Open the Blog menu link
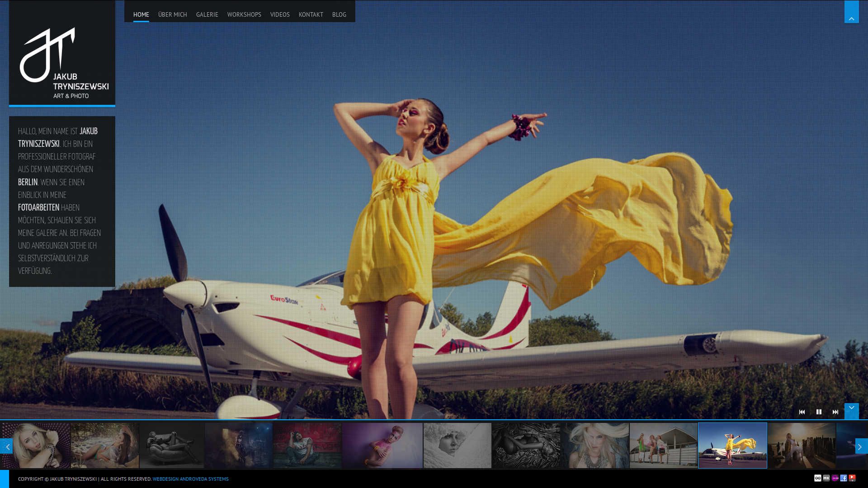Viewport: 868px width, 488px height. pos(339,14)
